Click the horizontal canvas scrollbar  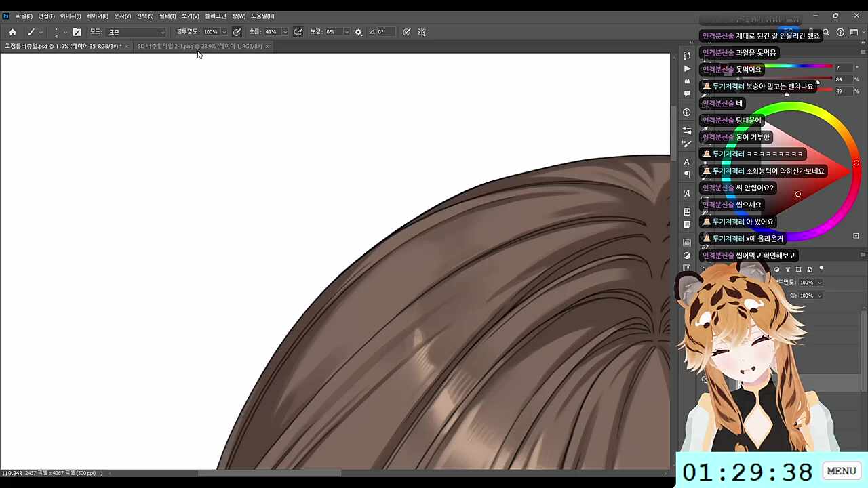coord(270,473)
